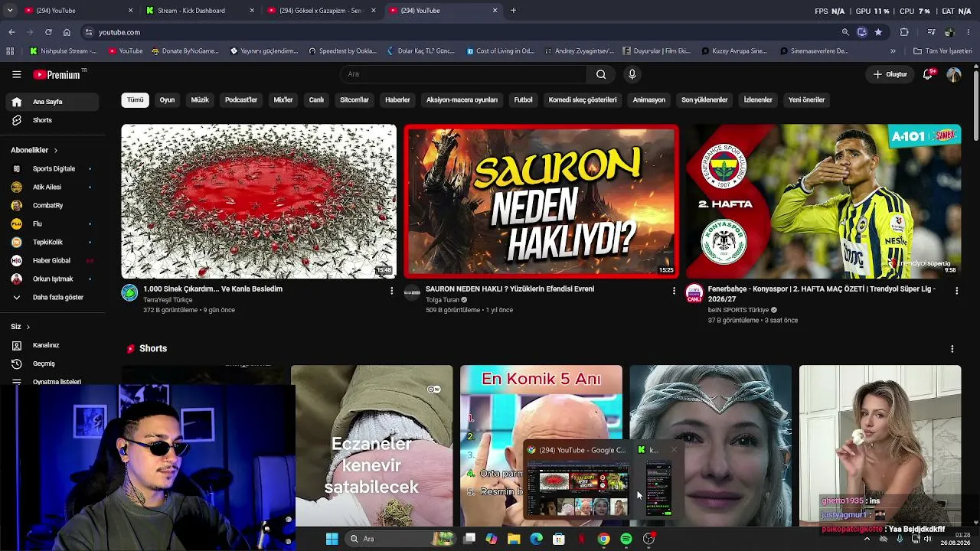Open options menu for Sauron video
980x551 pixels.
click(x=674, y=291)
